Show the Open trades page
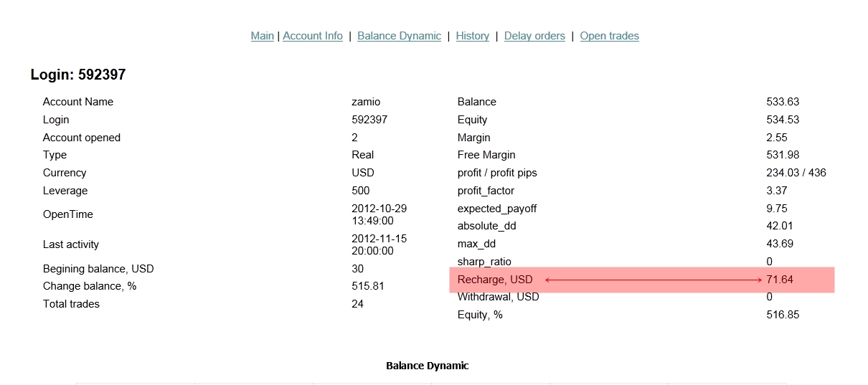This screenshot has width=868, height=385. pos(609,36)
